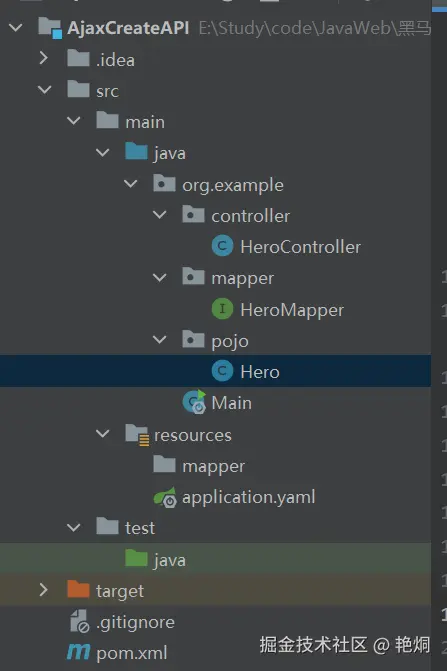Click the Hero class icon
This screenshot has height=671, width=447.
click(x=222, y=371)
